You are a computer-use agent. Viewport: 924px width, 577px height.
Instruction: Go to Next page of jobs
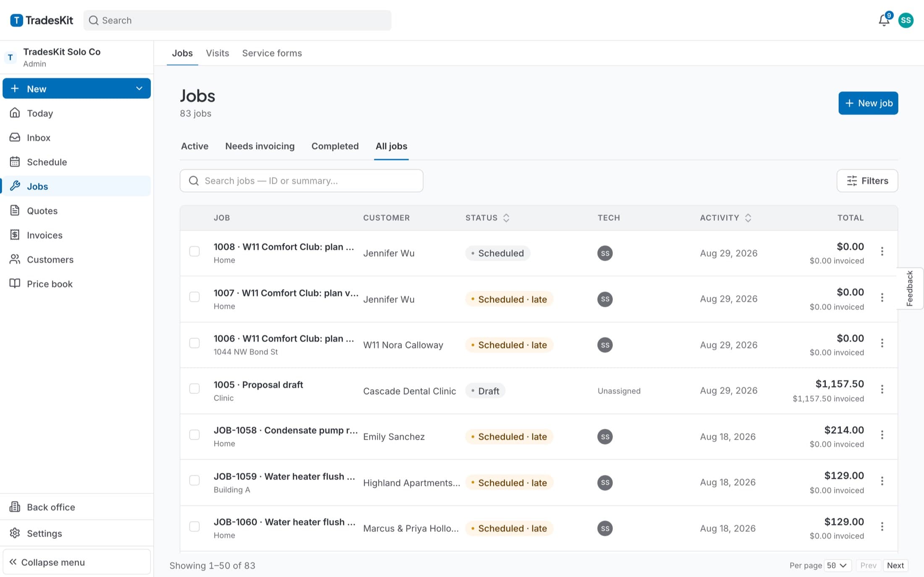(x=895, y=565)
